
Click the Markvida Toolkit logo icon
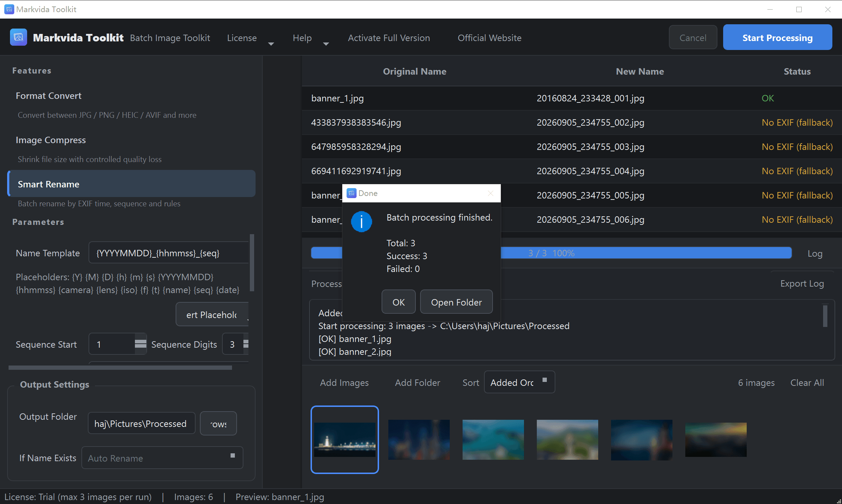click(19, 37)
